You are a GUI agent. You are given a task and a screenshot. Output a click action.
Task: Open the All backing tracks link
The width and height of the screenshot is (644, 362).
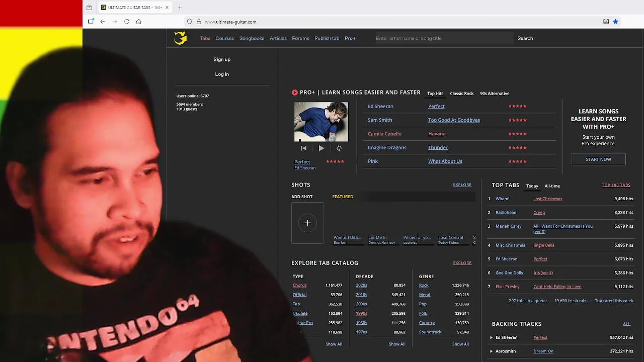tap(626, 324)
